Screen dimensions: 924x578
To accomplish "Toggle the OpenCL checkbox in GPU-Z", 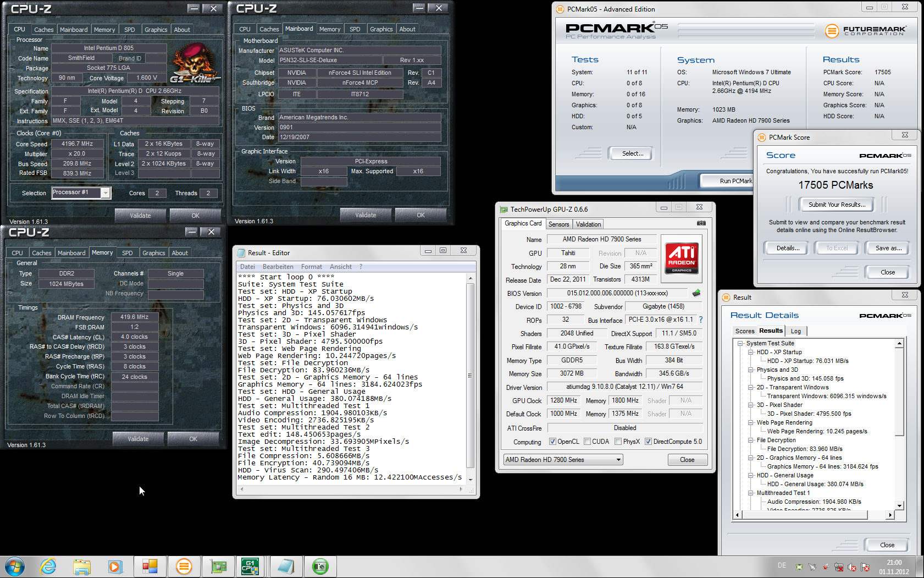I will click(552, 442).
